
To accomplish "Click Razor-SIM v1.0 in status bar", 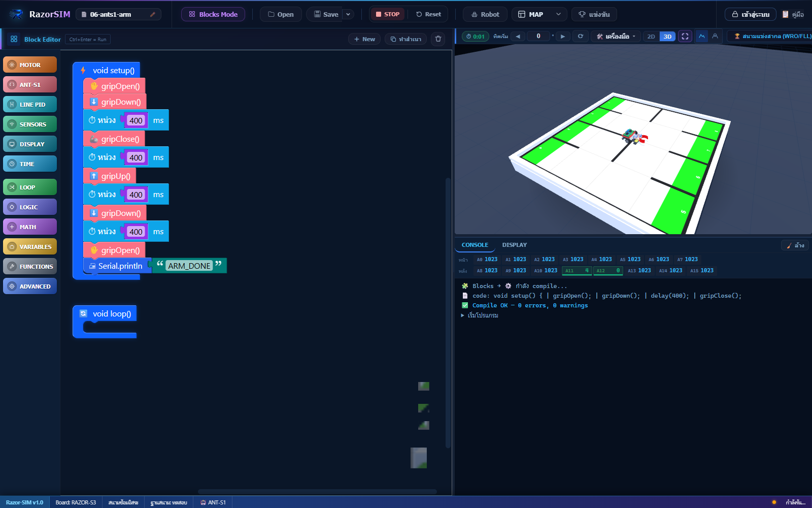I will tap(24, 502).
